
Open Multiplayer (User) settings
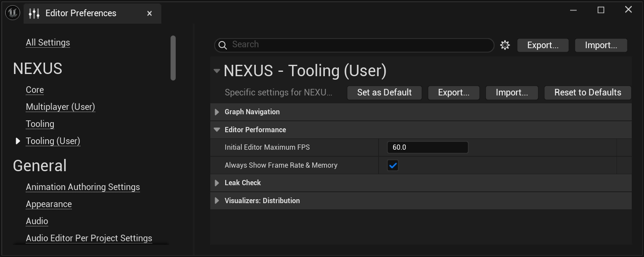point(60,106)
